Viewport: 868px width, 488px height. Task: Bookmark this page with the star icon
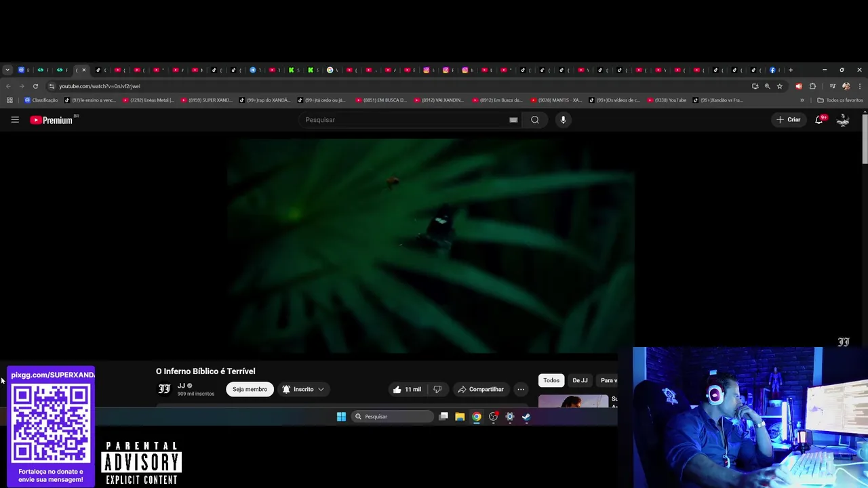[780, 86]
